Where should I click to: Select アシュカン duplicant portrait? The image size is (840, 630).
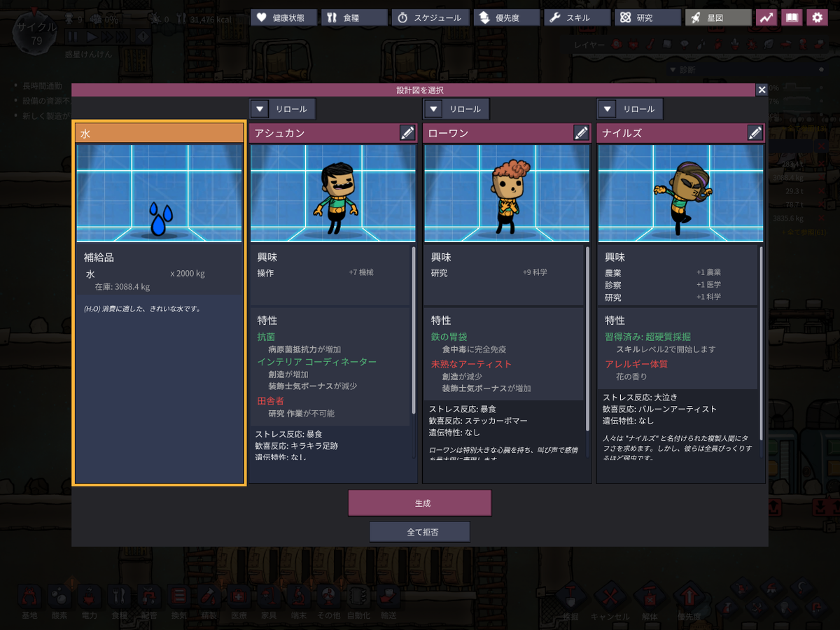click(333, 193)
